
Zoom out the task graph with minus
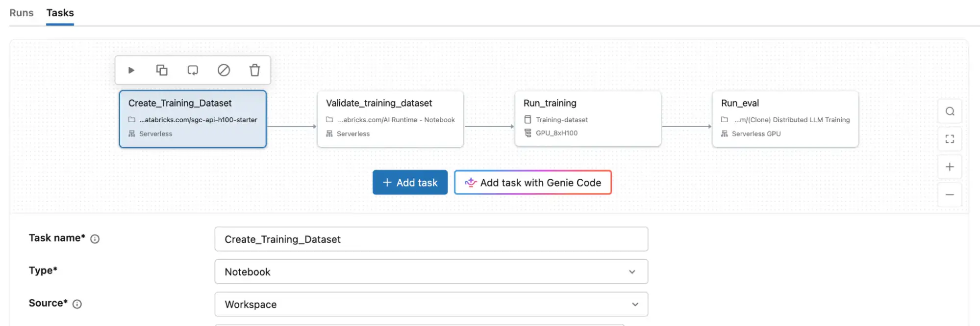pos(950,195)
